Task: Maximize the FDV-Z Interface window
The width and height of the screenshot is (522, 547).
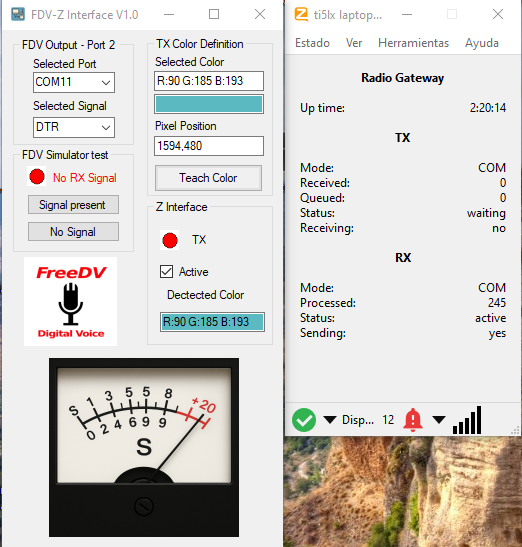Action: [x=214, y=14]
